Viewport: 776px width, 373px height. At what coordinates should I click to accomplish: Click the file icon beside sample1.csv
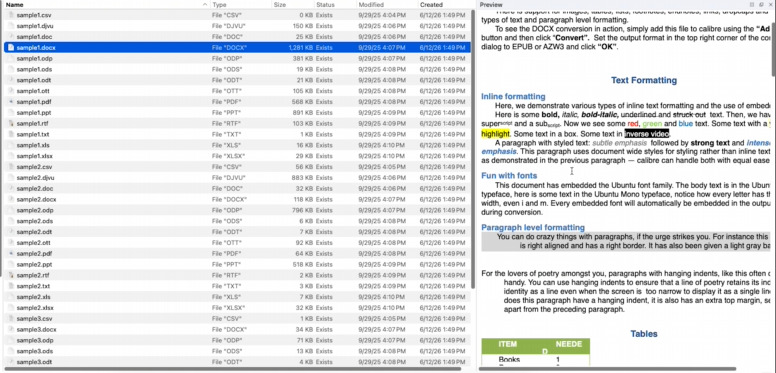click(x=11, y=15)
